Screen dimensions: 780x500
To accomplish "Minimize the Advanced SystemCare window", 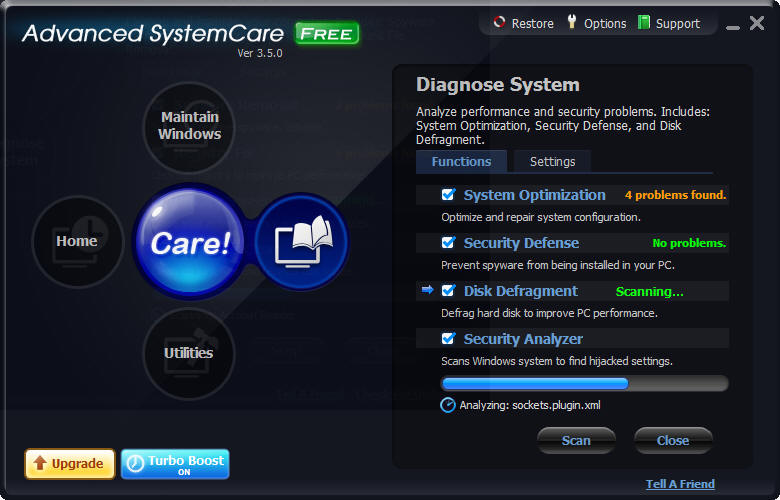I will tap(733, 26).
